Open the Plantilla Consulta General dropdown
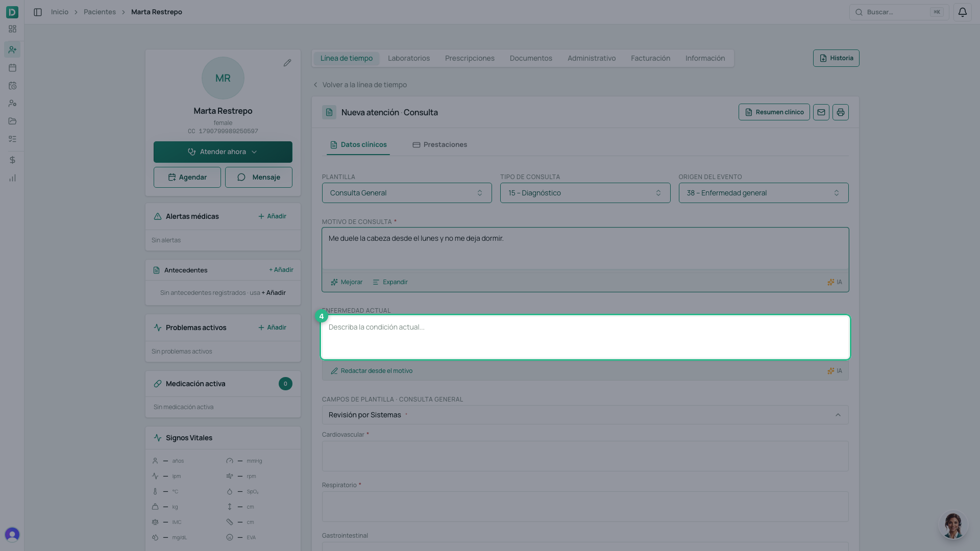The image size is (980, 551). pos(407,193)
